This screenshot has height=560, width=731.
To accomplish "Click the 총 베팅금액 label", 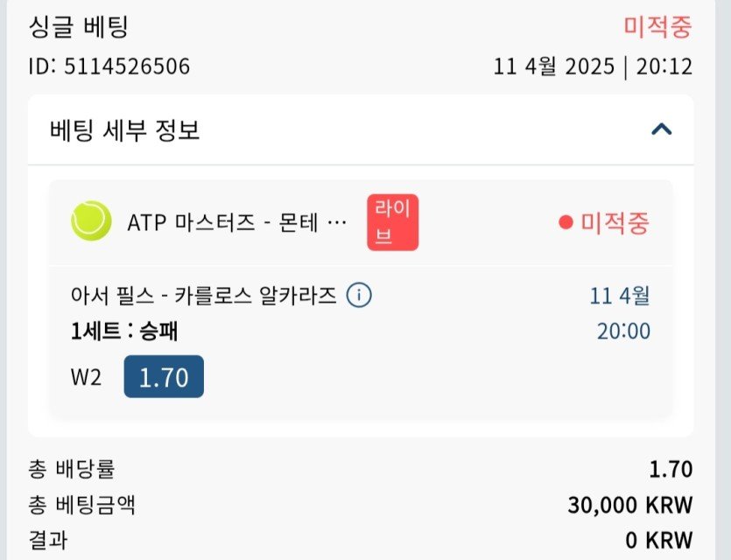I will [81, 505].
